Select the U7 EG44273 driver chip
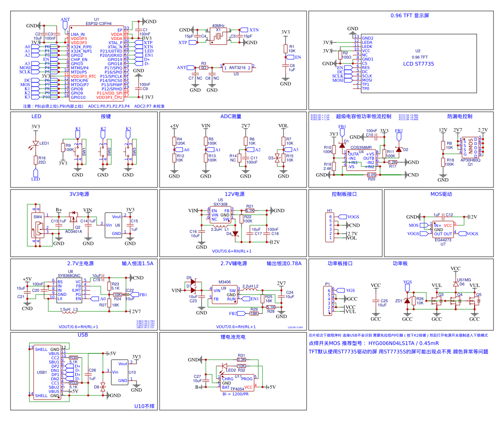 click(x=444, y=229)
